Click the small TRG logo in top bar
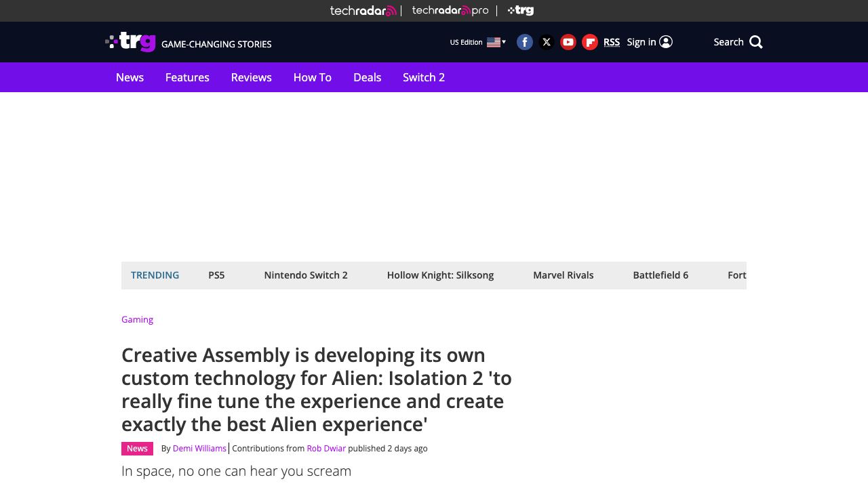Screen dimensions: 868x488 tap(521, 10)
